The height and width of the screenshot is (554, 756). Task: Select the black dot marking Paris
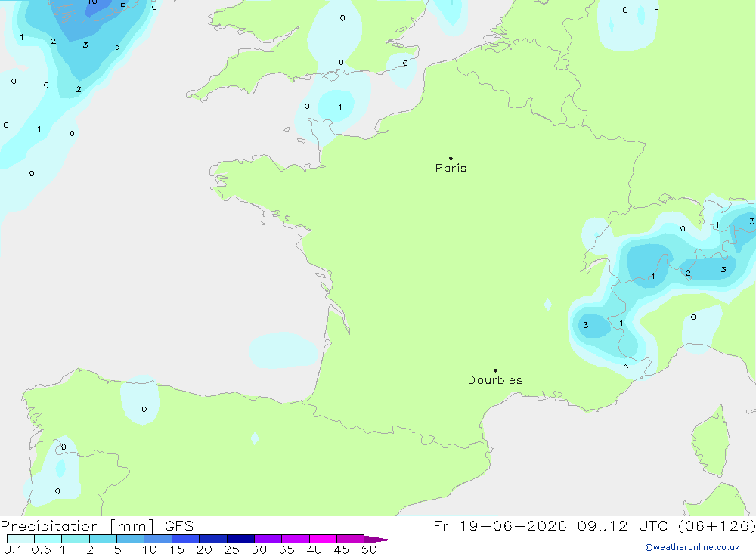pos(451,158)
